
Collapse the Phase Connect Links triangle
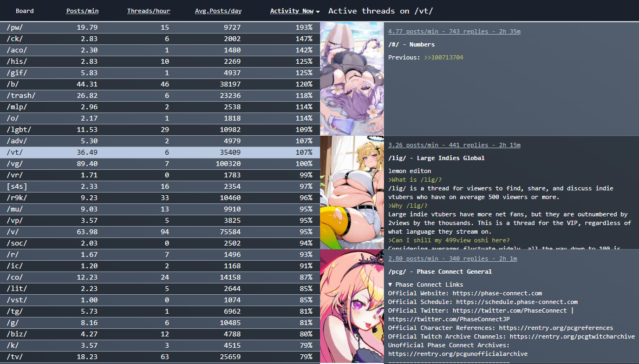coord(390,284)
